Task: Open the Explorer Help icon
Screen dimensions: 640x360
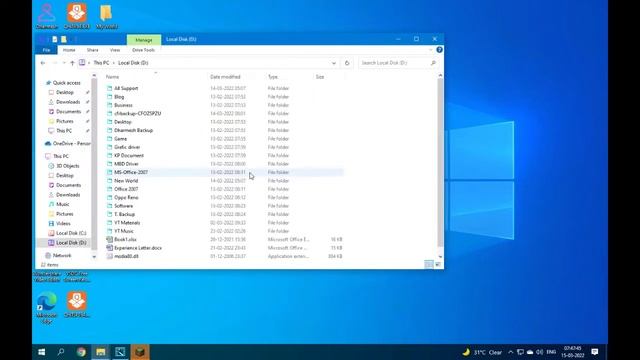Action: tap(439, 50)
